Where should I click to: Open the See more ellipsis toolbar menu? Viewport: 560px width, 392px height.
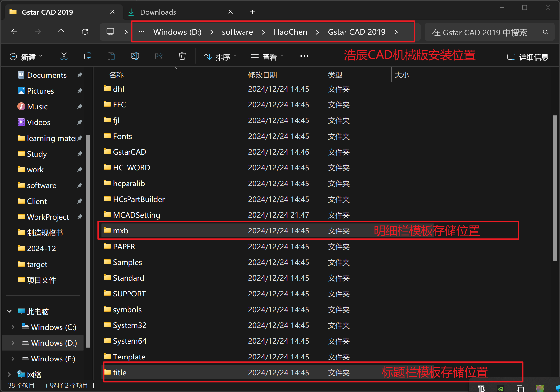(304, 56)
